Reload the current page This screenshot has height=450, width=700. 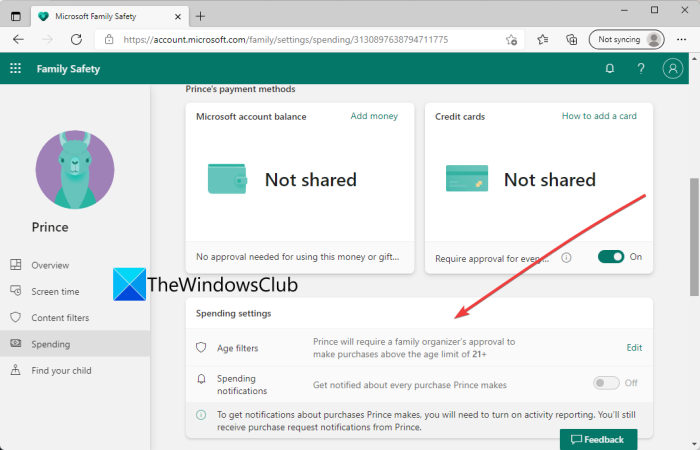[76, 40]
